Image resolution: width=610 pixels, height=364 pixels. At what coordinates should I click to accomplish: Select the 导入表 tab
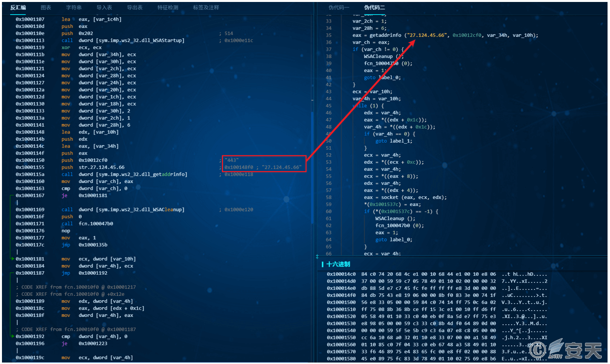pos(104,8)
